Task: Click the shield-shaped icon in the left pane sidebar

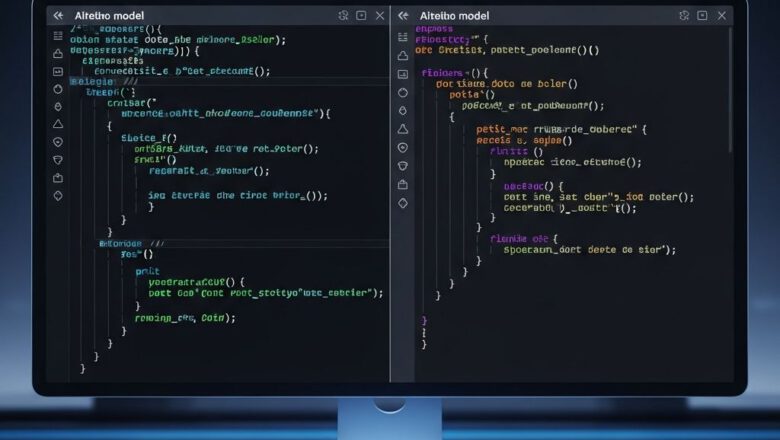Action: tap(58, 160)
